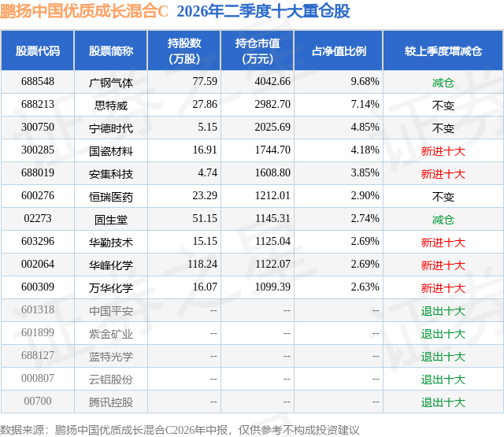Select the 持仓市值(万元) column header

[x=258, y=50]
